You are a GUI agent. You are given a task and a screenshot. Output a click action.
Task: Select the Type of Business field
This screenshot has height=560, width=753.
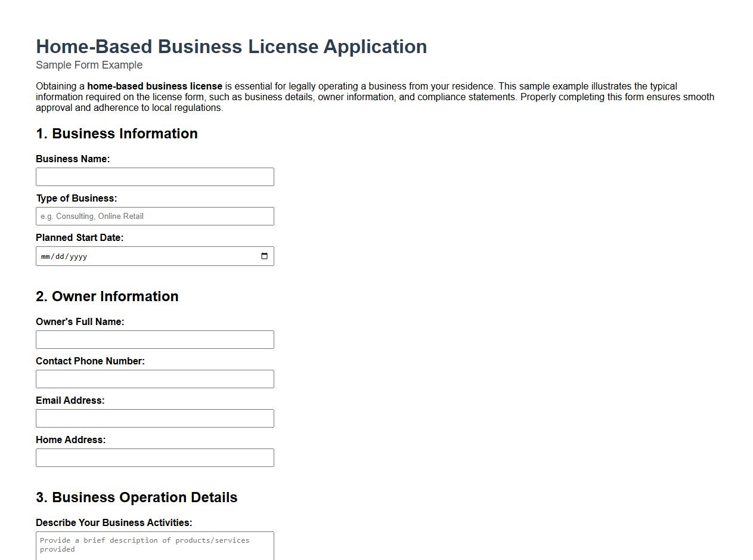coord(155,216)
